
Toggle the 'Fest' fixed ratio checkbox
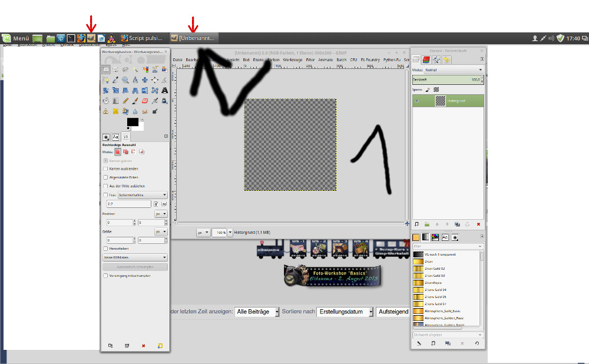(105, 195)
